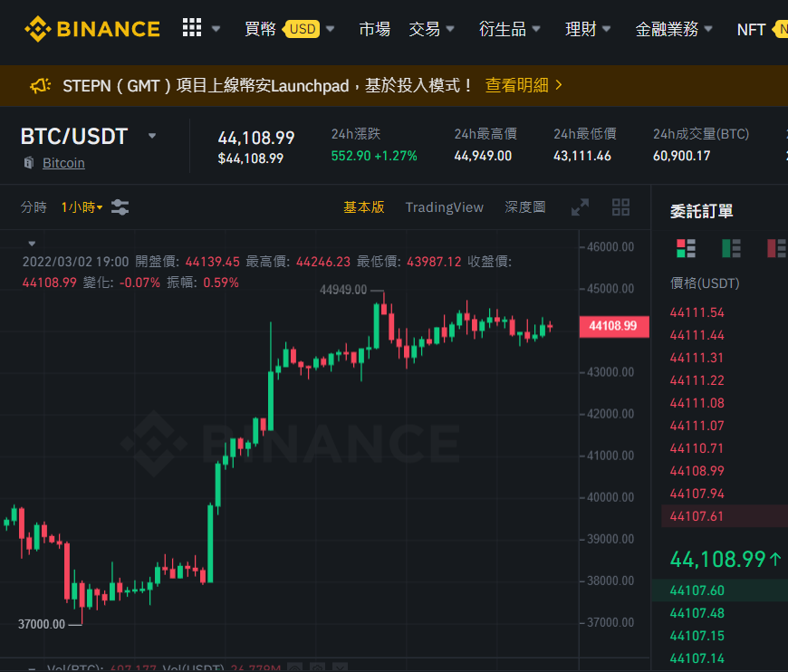Expand the chart to fullscreen
Viewport: 788px width, 672px height.
coord(580,207)
